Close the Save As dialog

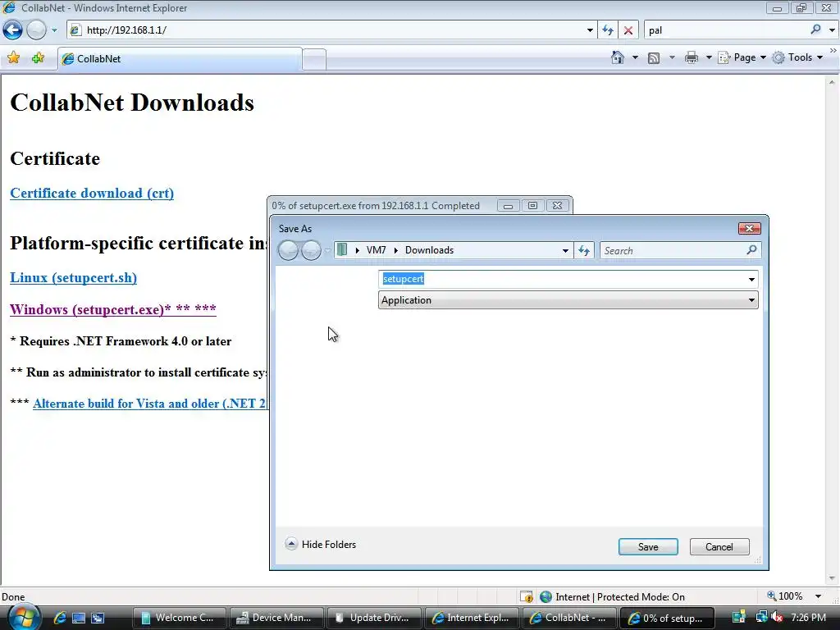point(749,229)
